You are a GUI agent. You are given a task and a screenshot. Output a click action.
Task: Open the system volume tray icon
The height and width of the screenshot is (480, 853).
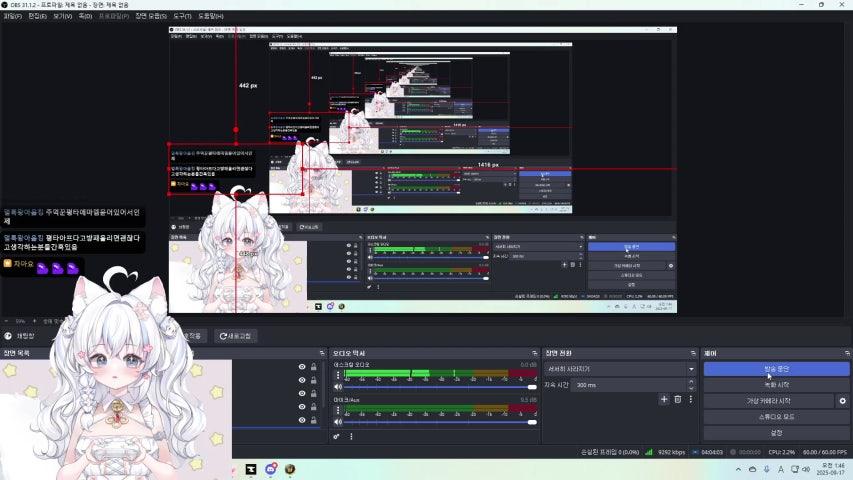pyautogui.click(x=806, y=469)
